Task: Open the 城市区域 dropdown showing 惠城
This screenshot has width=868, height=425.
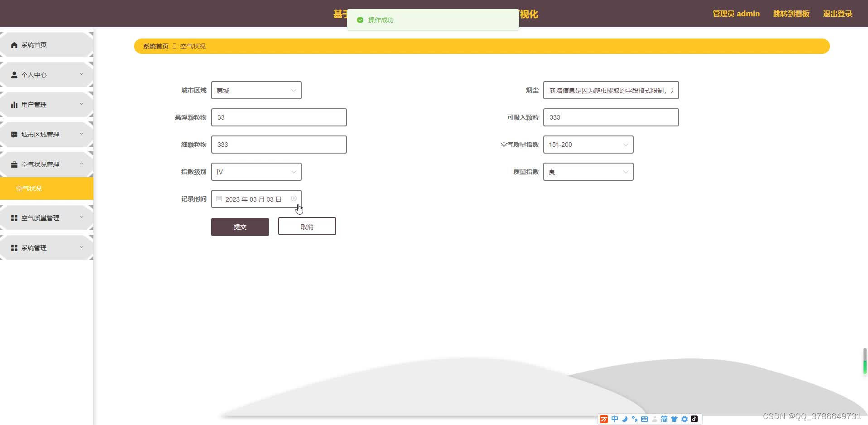Action: (x=256, y=90)
